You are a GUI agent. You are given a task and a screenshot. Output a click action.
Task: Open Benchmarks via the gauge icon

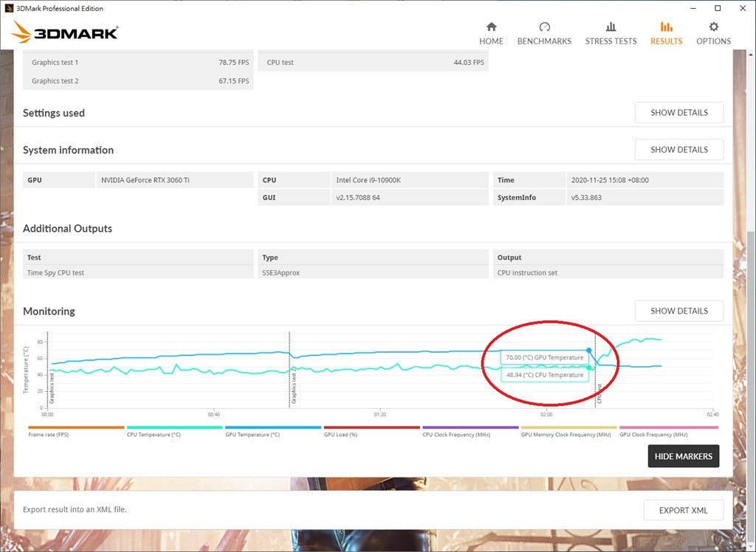[x=544, y=27]
